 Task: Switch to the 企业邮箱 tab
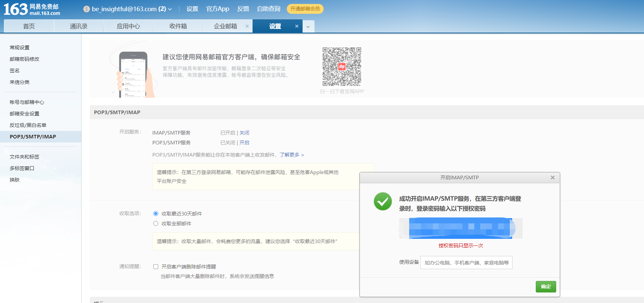coord(225,26)
